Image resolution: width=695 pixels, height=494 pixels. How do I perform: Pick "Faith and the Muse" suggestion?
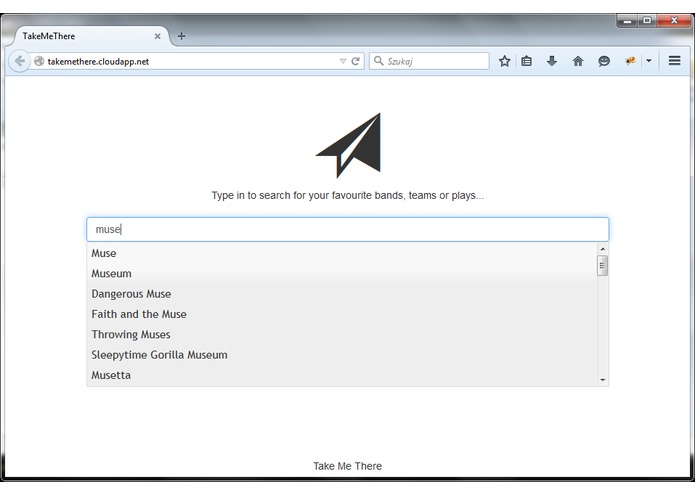(x=342, y=315)
